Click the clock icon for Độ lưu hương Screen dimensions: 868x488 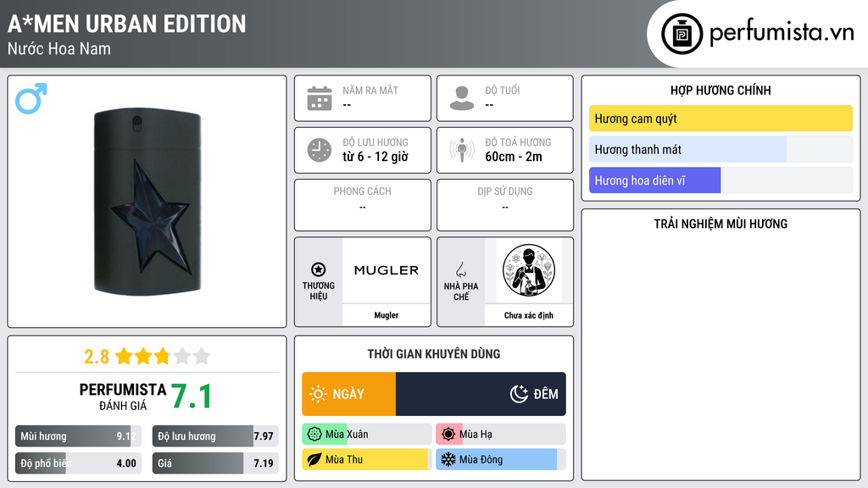click(x=320, y=150)
